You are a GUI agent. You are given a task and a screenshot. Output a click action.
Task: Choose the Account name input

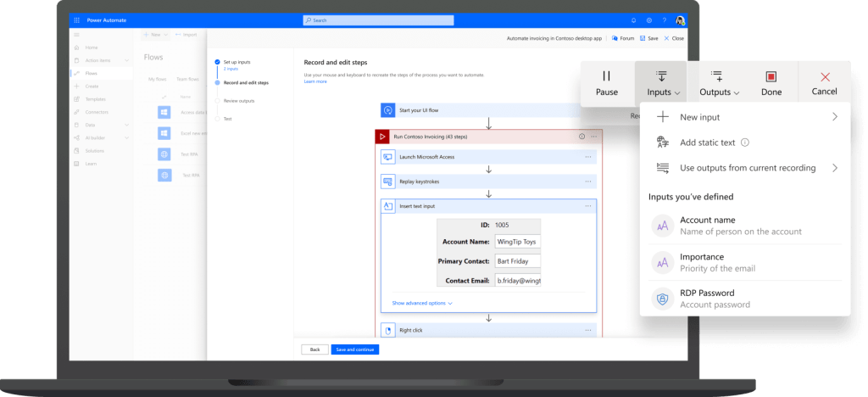[x=744, y=226]
